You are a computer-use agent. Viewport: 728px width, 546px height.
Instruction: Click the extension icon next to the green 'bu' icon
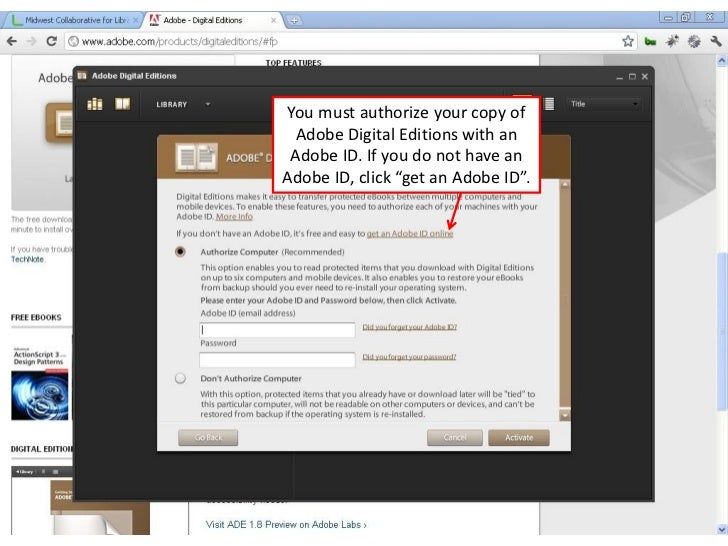(672, 41)
